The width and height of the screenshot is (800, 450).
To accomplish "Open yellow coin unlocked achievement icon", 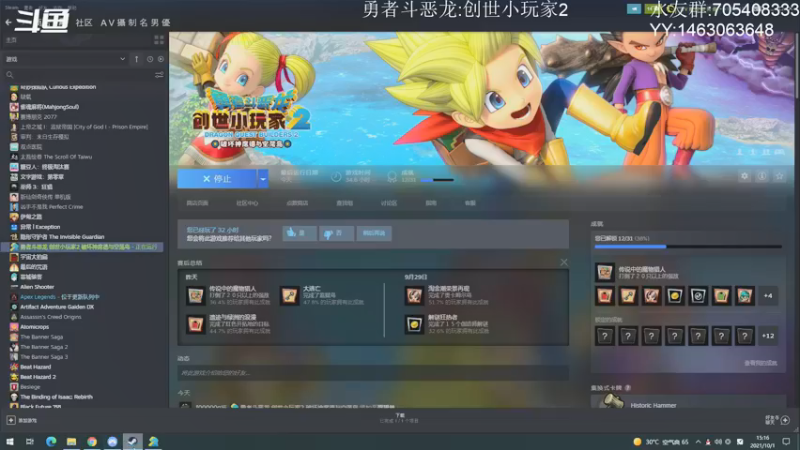I will point(674,296).
